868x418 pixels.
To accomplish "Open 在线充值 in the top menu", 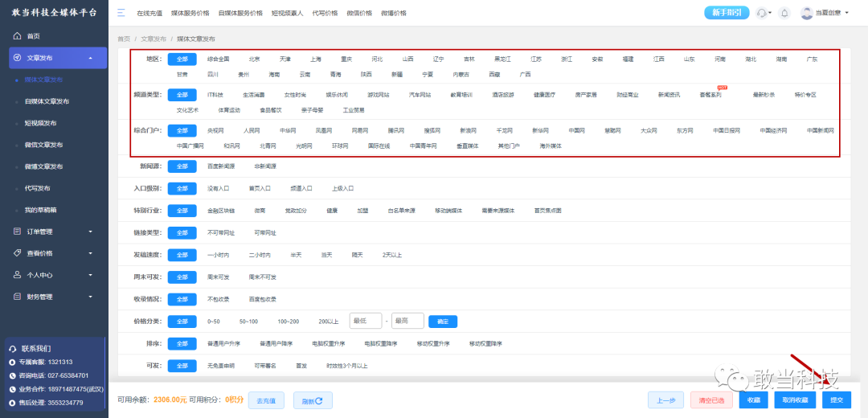I will (x=149, y=13).
